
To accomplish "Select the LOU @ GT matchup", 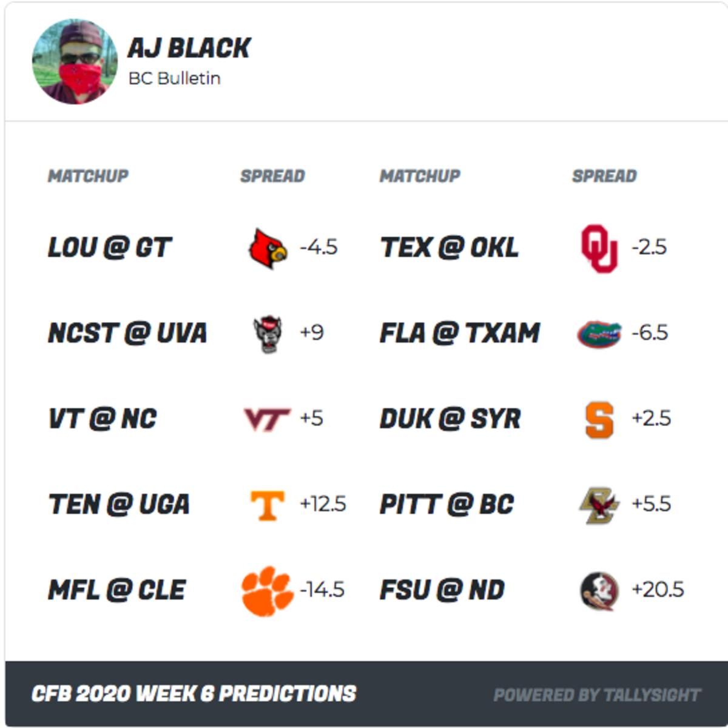I will tap(110, 248).
